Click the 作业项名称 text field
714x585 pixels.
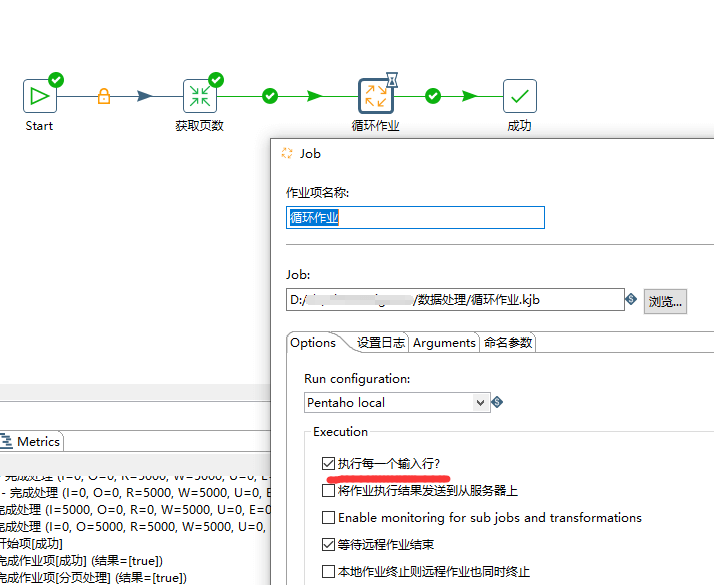[416, 218]
